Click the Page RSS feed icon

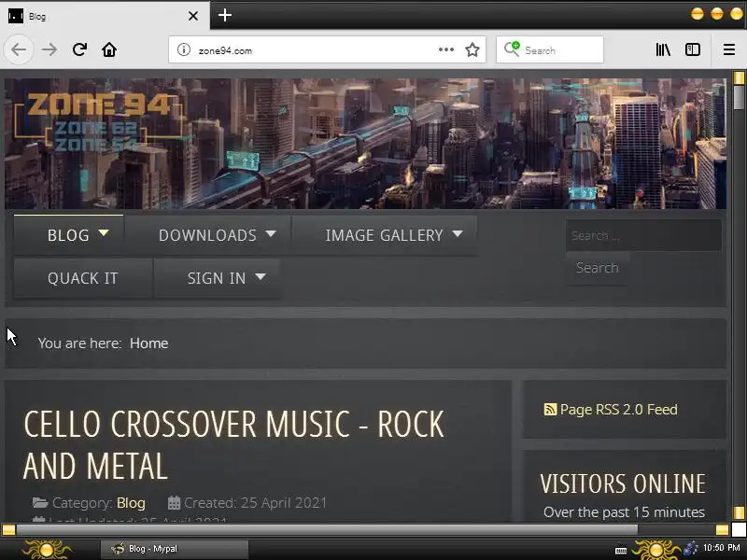pos(550,410)
